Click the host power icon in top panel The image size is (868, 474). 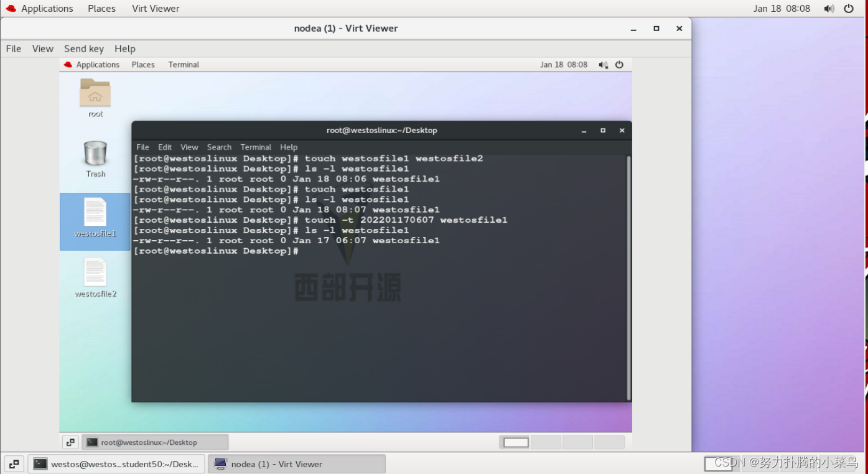(849, 9)
